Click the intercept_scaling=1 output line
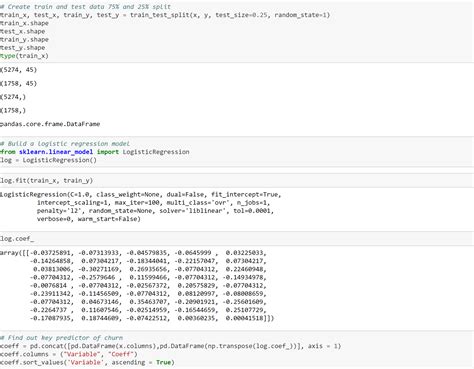The width and height of the screenshot is (474, 369). 154,203
